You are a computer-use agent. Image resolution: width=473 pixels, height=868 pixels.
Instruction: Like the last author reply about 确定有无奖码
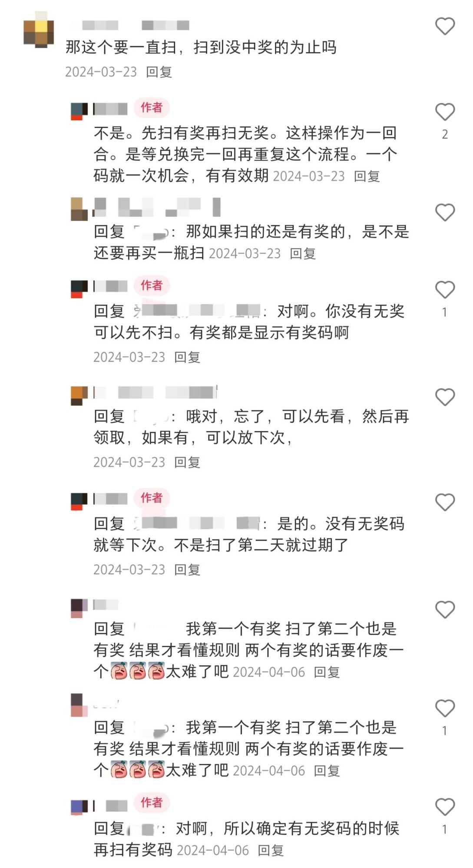pos(445,807)
